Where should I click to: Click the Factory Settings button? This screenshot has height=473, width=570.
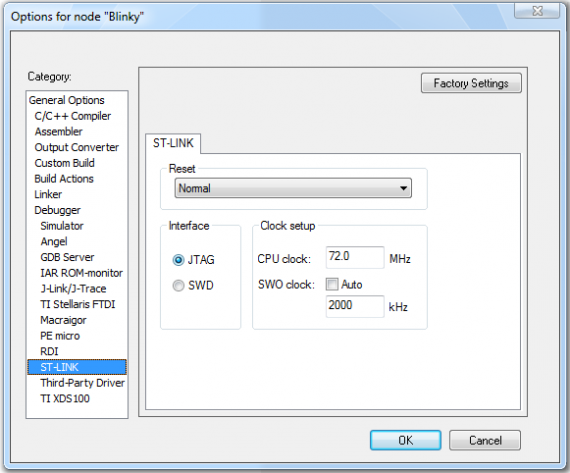pos(471,83)
